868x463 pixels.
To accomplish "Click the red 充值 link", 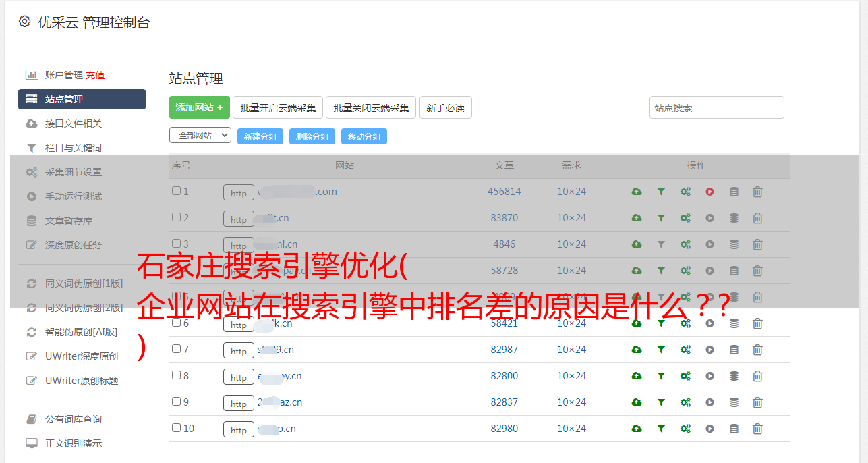I will click(x=95, y=75).
